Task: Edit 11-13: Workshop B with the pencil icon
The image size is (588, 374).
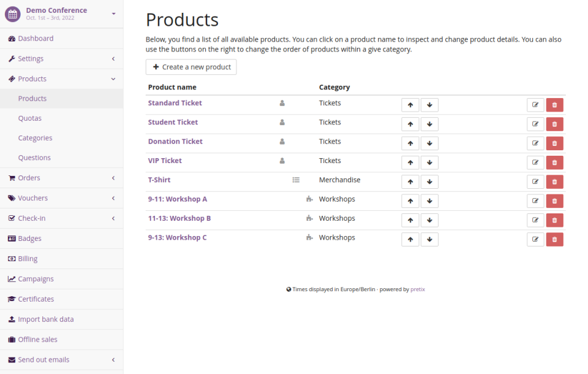Action: pyautogui.click(x=535, y=219)
